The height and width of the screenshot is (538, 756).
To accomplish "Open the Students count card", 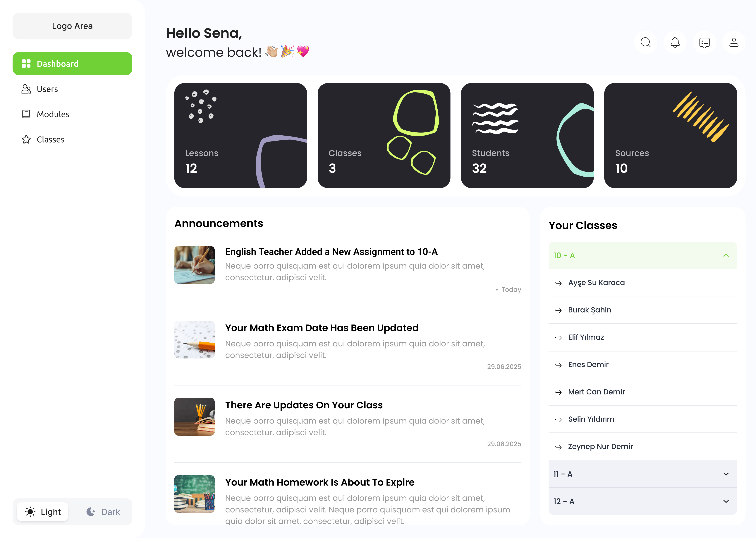I will point(527,136).
